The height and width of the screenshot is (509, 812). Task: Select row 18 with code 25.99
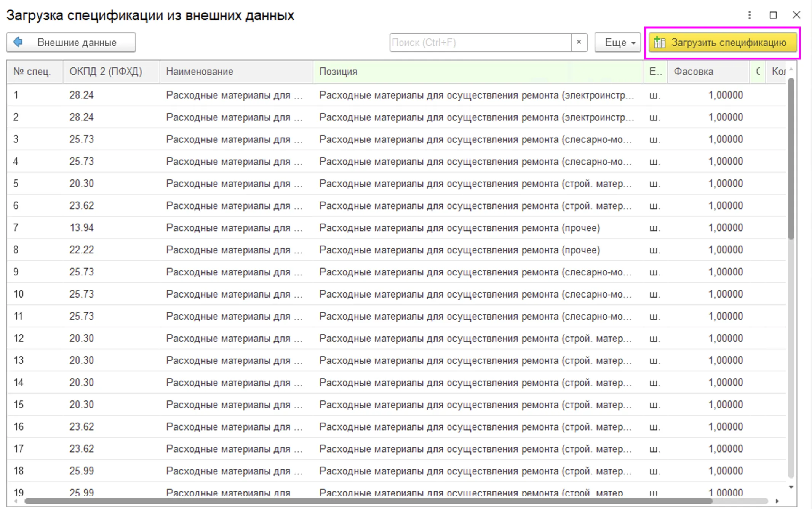[396, 471]
